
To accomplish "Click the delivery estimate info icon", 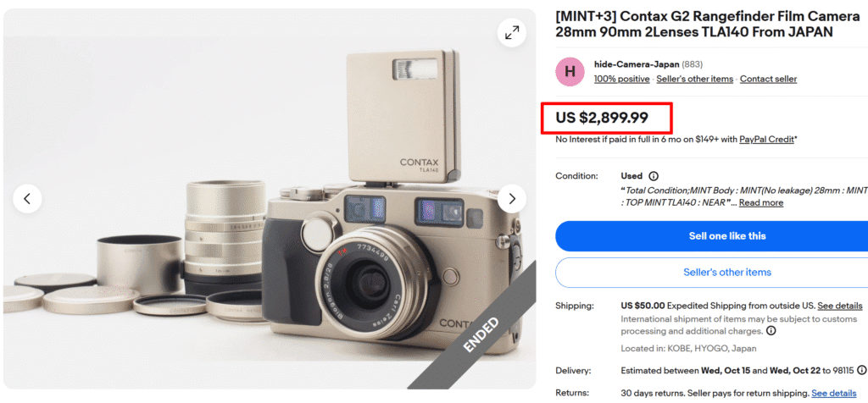I will pos(862,370).
